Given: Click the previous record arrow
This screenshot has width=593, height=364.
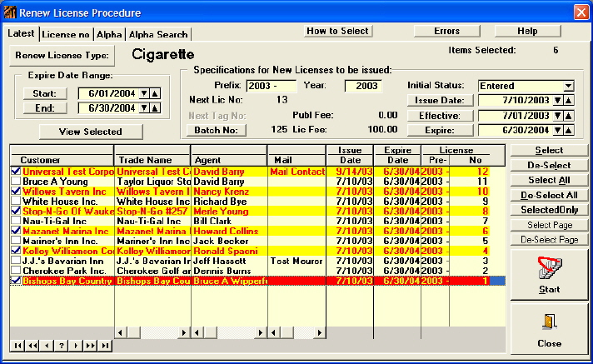Looking at the screenshot, I should tap(46, 345).
